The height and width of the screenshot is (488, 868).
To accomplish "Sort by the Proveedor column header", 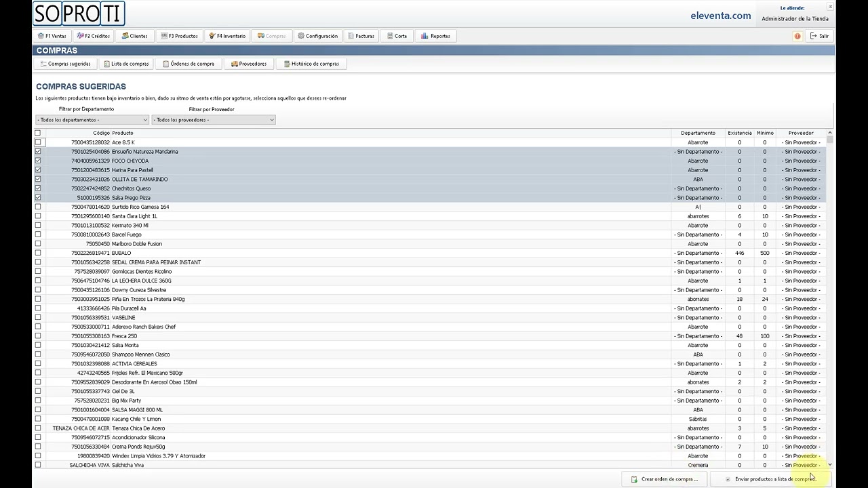I will (801, 133).
